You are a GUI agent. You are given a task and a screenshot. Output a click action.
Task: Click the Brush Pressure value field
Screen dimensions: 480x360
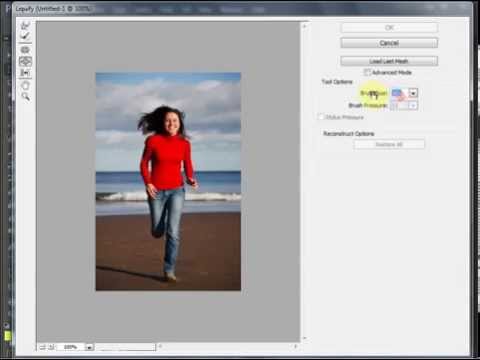pos(399,106)
